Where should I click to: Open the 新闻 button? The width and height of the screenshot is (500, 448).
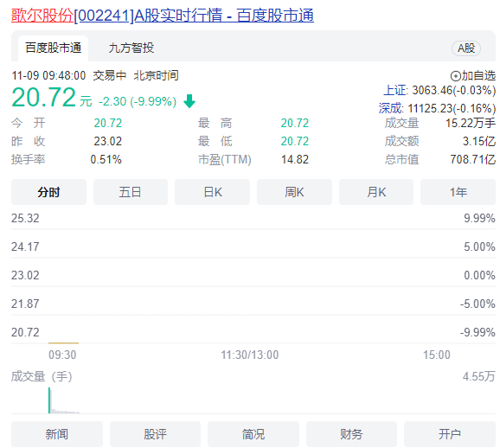pos(57,434)
